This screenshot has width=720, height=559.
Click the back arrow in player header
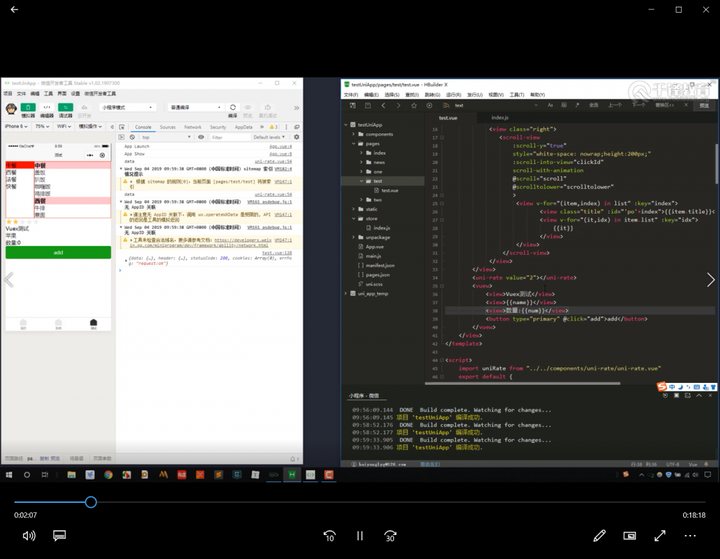pyautogui.click(x=15, y=10)
